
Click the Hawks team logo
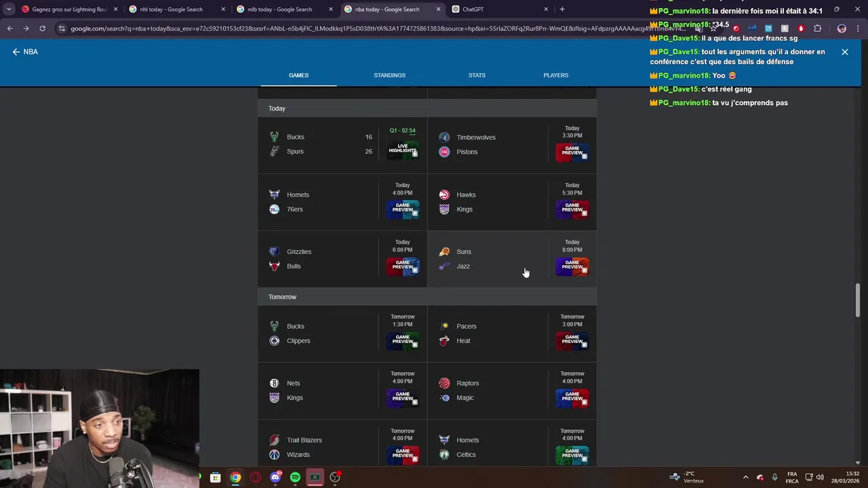(444, 195)
